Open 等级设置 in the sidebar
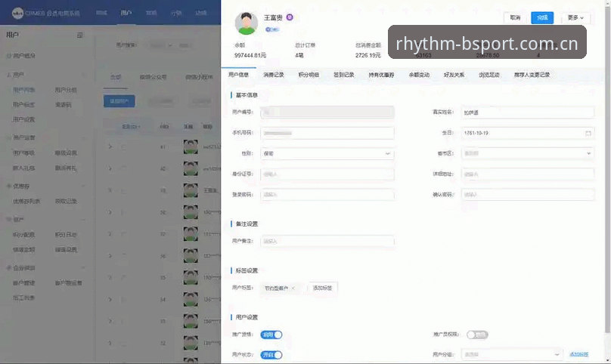 click(66, 153)
